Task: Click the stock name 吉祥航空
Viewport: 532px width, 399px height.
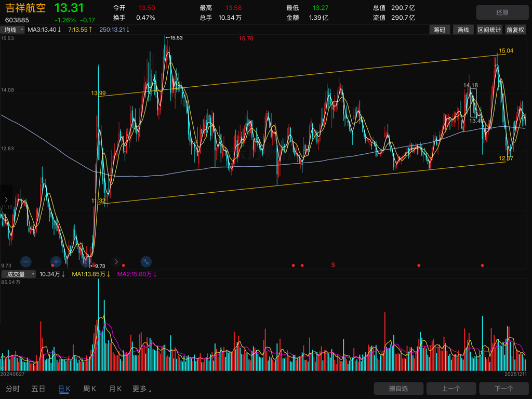Action: point(26,8)
